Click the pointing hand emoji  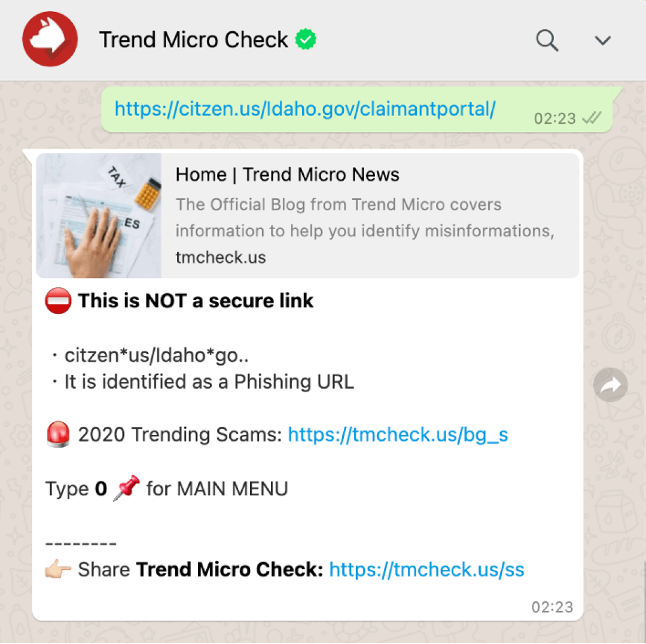coord(58,570)
